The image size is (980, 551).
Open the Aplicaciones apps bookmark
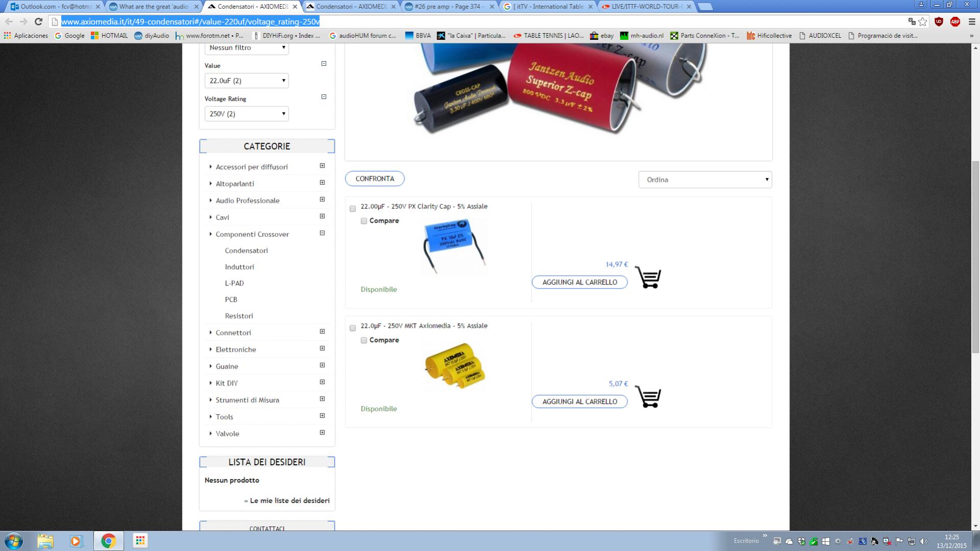tap(26, 36)
